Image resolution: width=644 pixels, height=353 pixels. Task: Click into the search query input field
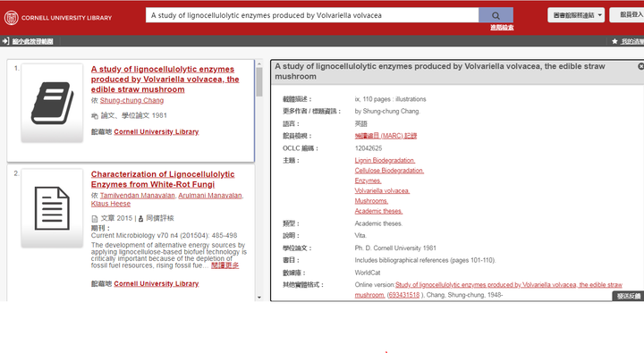pos(312,15)
